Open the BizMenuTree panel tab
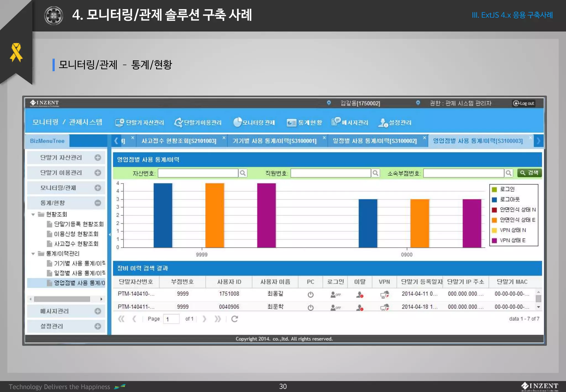The image size is (566, 392). [x=47, y=141]
